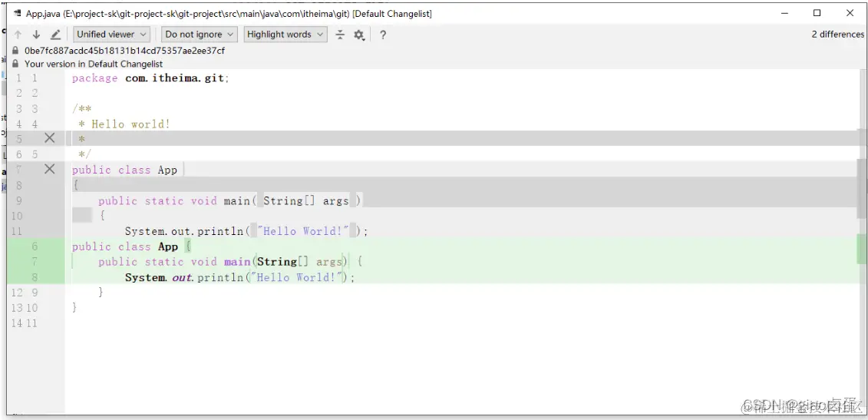Click deleted main( String[] args ) line
This screenshot has width=868, height=420.
pyautogui.click(x=229, y=200)
